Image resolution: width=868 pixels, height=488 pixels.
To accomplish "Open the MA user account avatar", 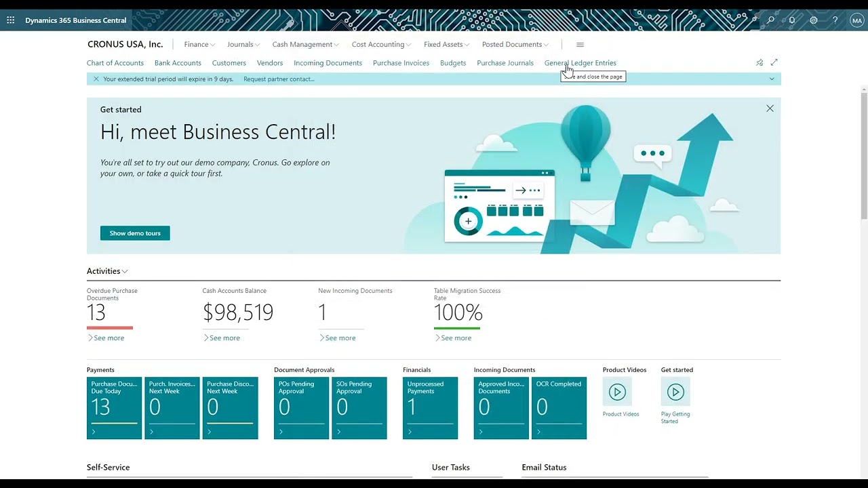I will [856, 20].
